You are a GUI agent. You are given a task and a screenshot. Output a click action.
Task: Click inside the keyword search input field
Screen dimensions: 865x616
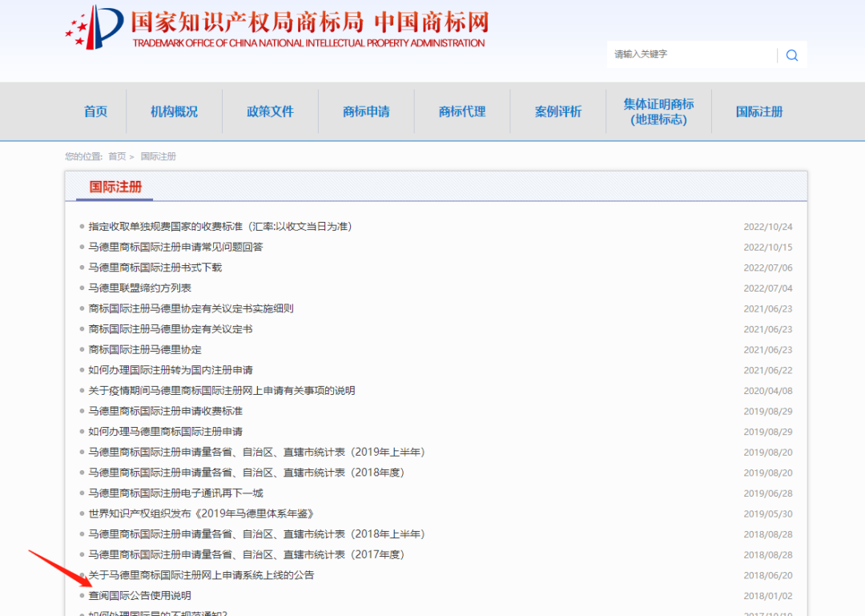click(689, 54)
